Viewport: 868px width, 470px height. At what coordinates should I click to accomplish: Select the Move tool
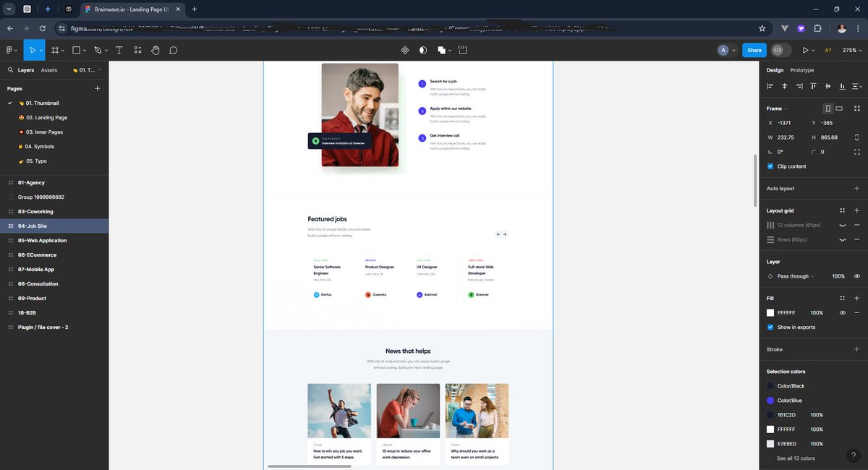pos(32,50)
